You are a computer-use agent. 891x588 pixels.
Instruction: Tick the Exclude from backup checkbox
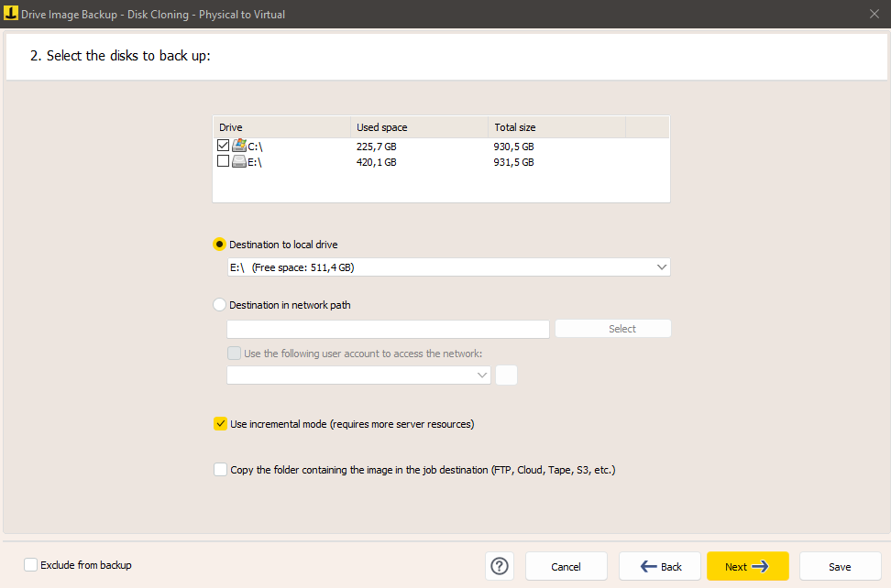click(x=31, y=565)
